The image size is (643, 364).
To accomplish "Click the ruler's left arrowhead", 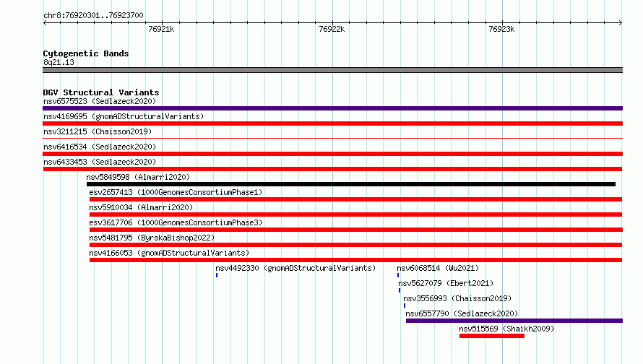I will 45,22.
